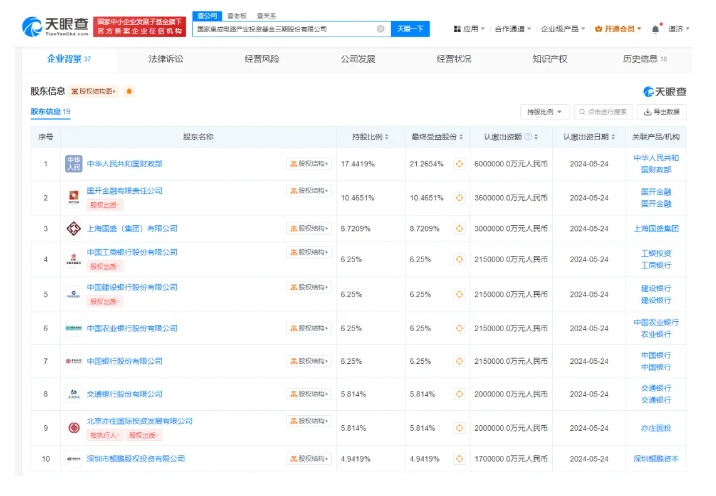Click the orange bell icon beside 股东信息
The height and width of the screenshot is (496, 716).
pos(129,91)
